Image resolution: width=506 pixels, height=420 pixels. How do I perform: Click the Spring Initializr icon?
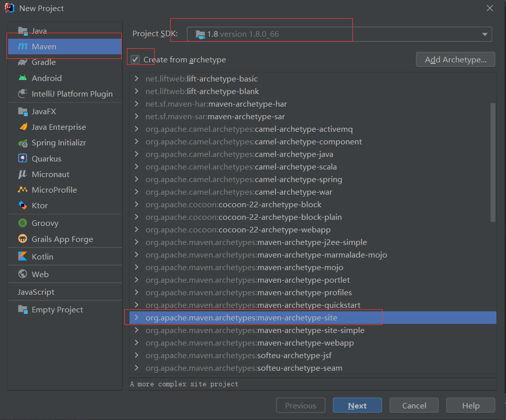tap(23, 143)
